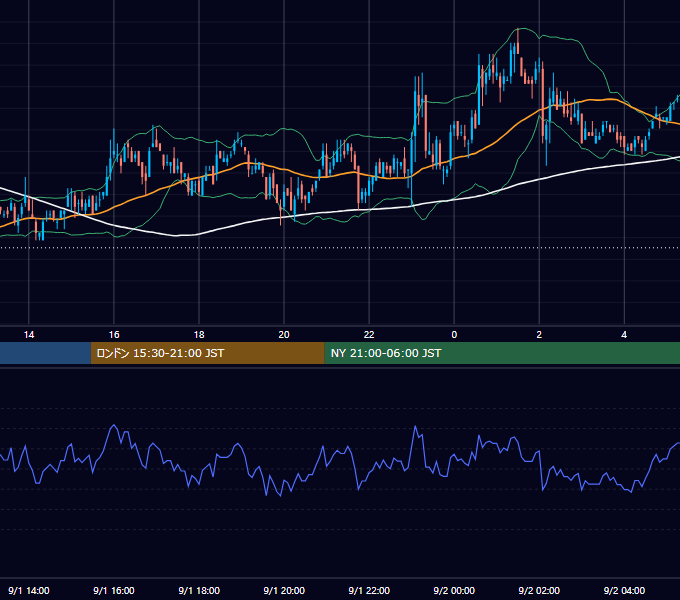The width and height of the screenshot is (680, 600).
Task: Click the 18 hour label on price chart axis
Action: [199, 335]
